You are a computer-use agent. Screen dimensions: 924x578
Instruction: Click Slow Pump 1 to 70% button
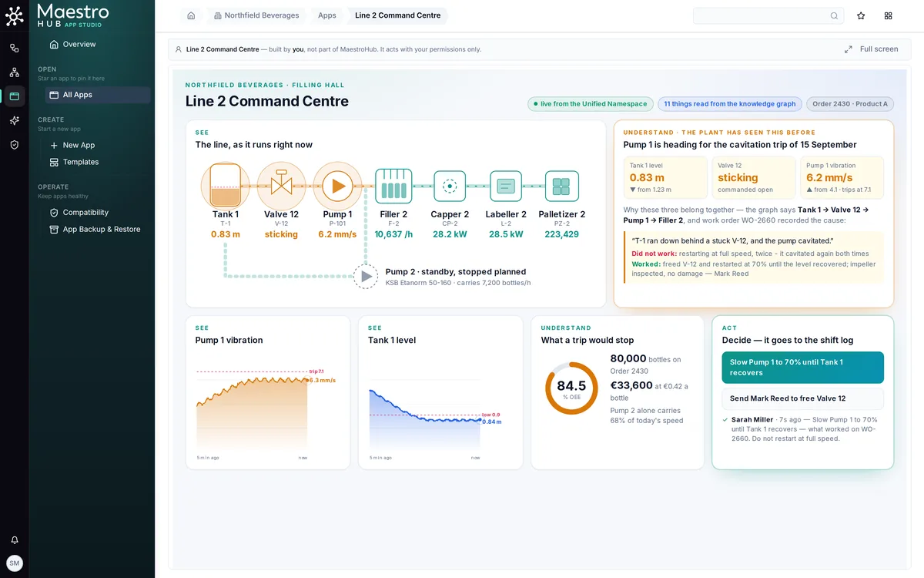802,368
